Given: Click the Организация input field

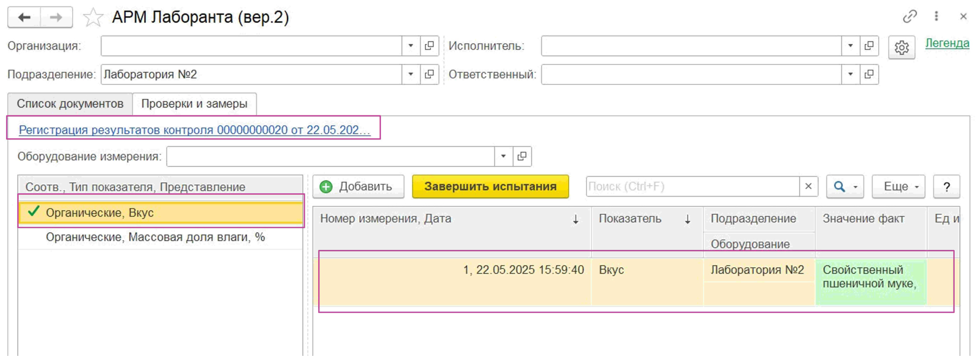Looking at the screenshot, I should 251,46.
